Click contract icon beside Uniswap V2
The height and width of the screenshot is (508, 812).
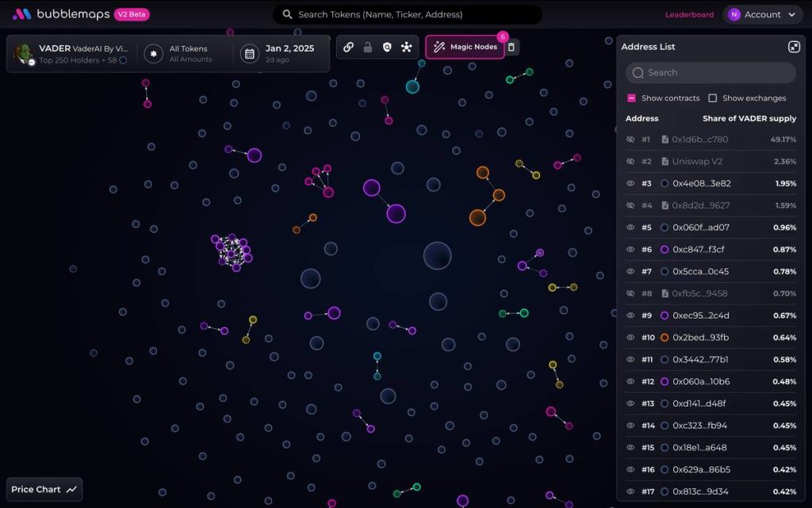(665, 162)
